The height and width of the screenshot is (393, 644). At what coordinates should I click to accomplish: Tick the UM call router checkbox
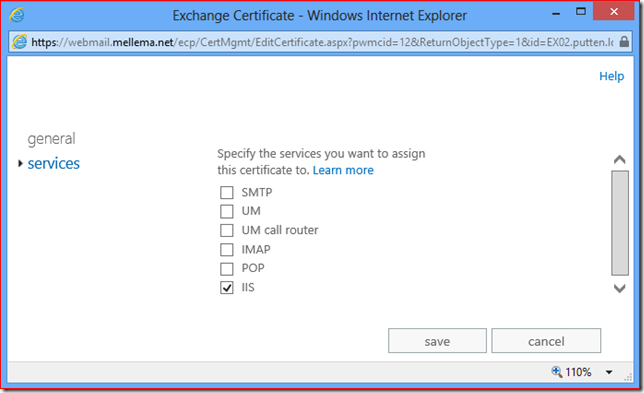pos(227,230)
